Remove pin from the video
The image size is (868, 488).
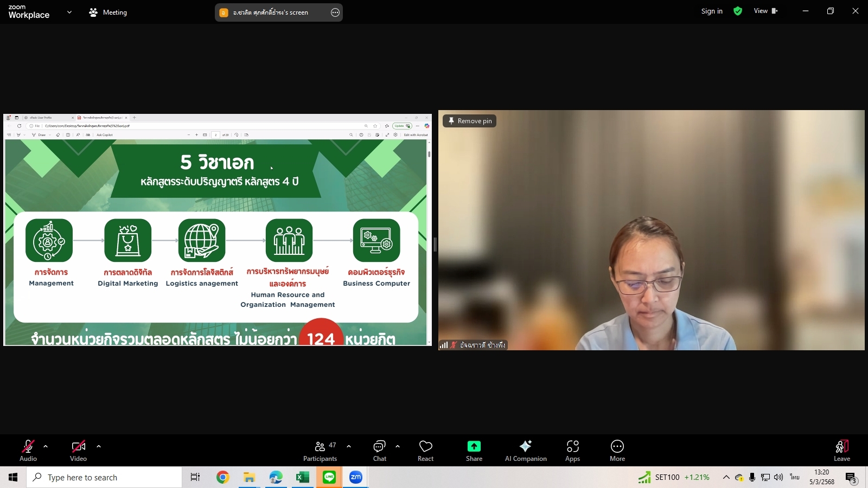point(469,121)
